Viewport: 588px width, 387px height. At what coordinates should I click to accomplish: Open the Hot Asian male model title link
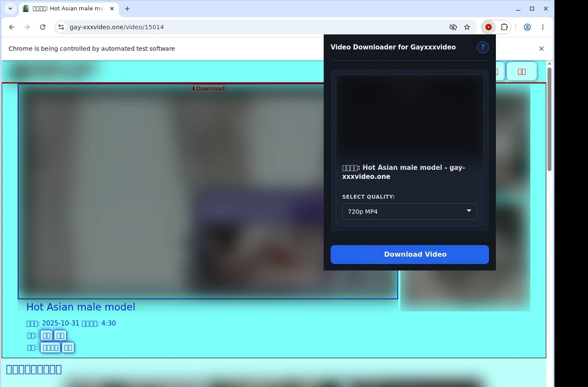(x=81, y=307)
